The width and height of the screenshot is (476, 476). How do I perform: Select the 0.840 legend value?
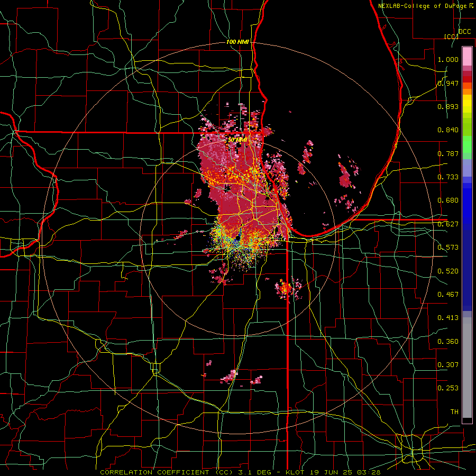tap(448, 130)
